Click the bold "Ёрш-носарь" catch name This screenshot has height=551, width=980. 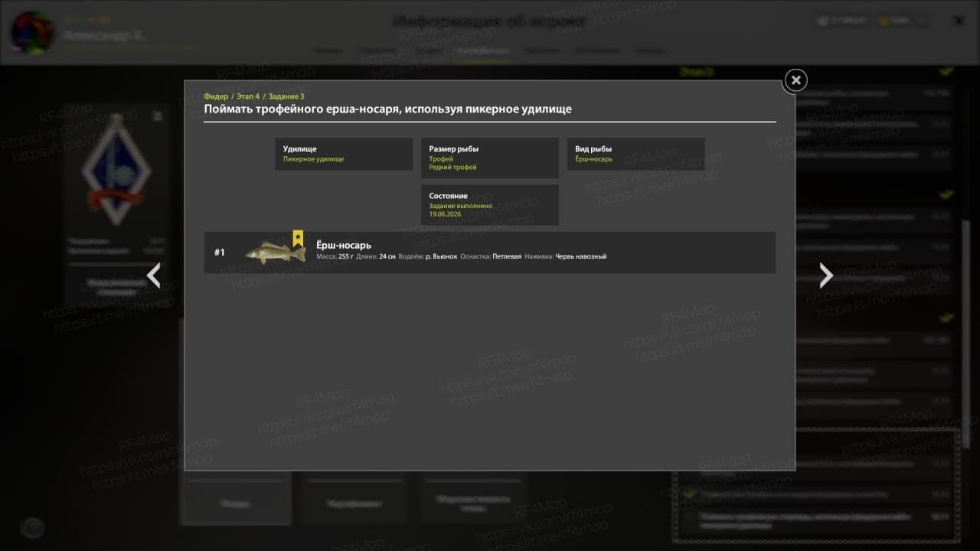click(x=344, y=245)
